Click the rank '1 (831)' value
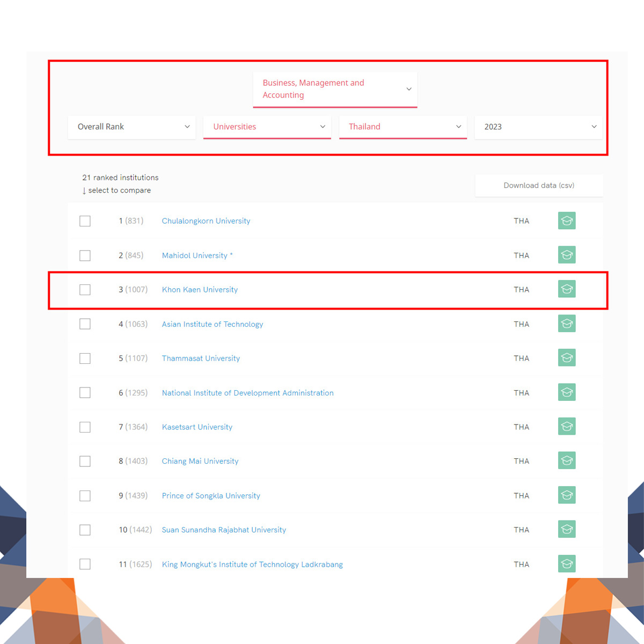644x644 pixels. [131, 221]
